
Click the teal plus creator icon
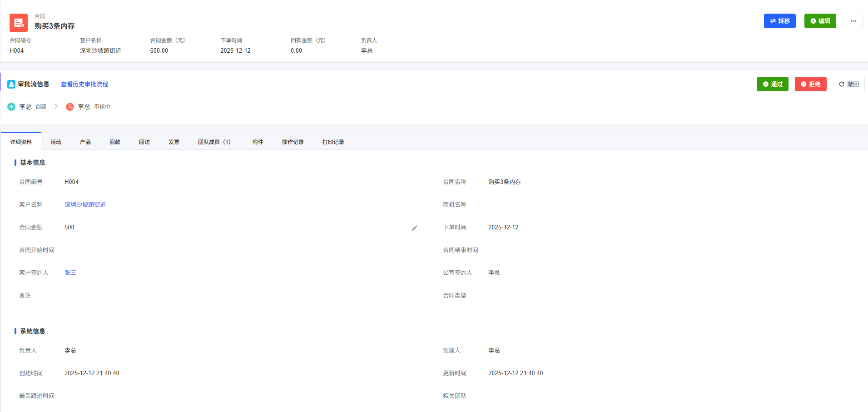tap(11, 107)
